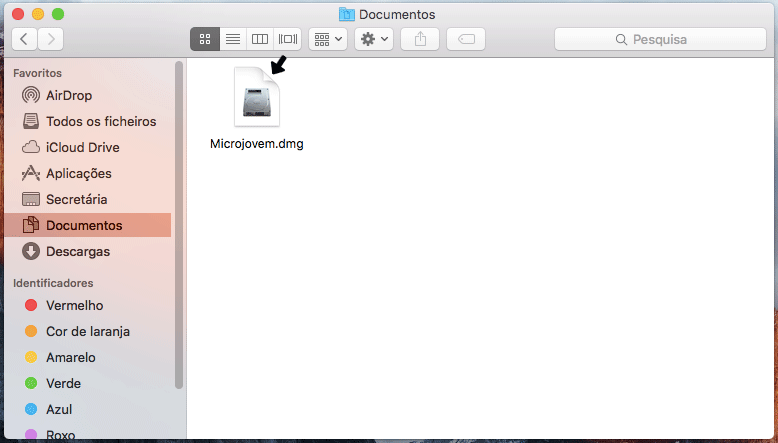Go back with the left chevron button
This screenshot has height=443, width=778.
point(24,39)
